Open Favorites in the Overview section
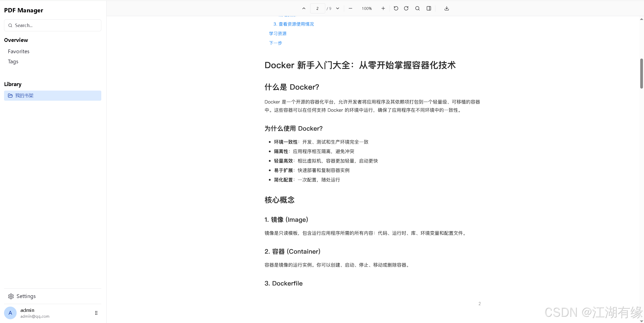This screenshot has width=644, height=323. (x=19, y=51)
